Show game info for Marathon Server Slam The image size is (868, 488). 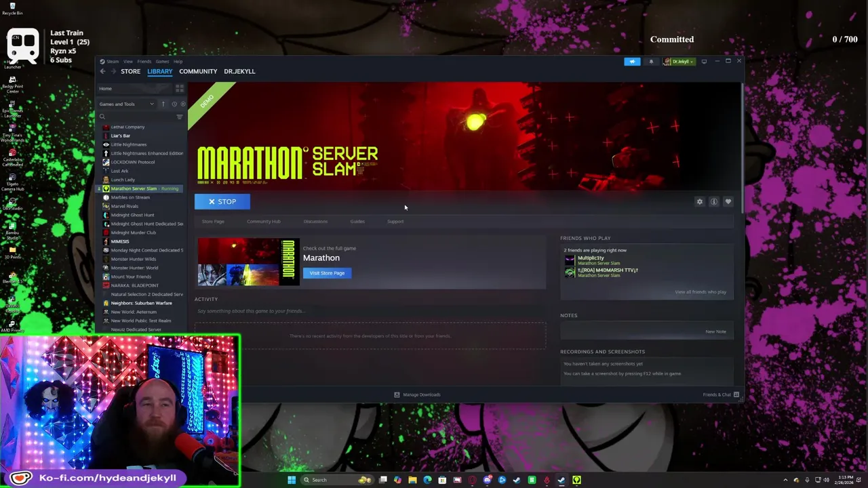714,202
